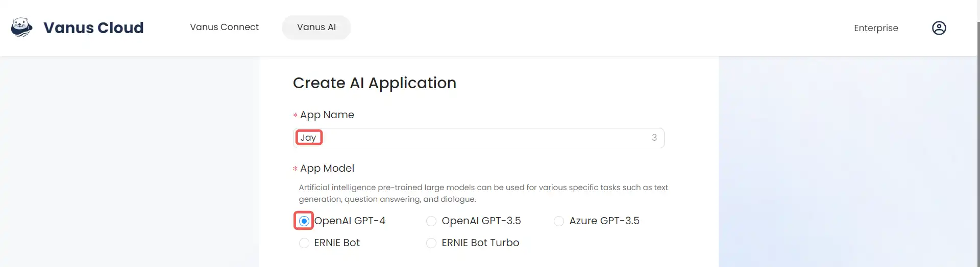Open the Enterprise link

coord(876,28)
